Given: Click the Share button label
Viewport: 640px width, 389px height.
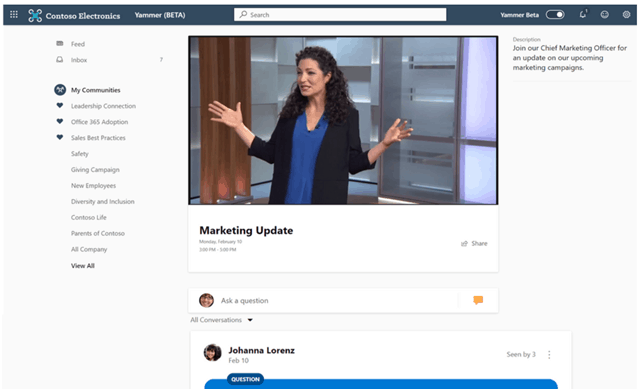Looking at the screenshot, I should pos(479,244).
